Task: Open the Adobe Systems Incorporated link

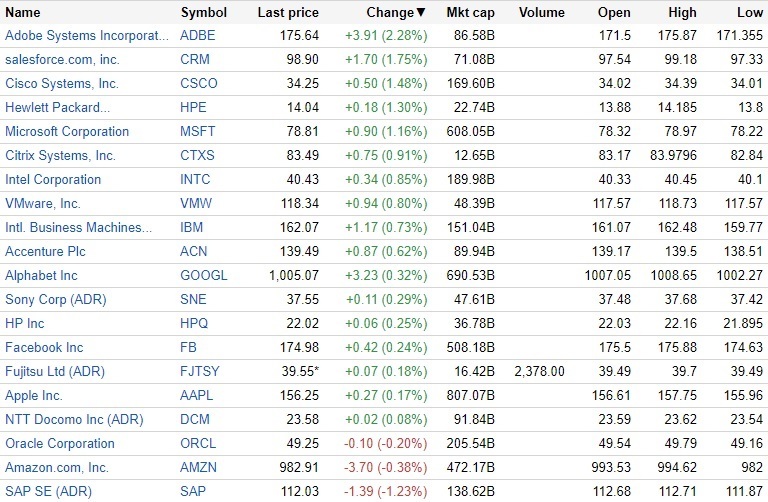Action: click(x=87, y=35)
